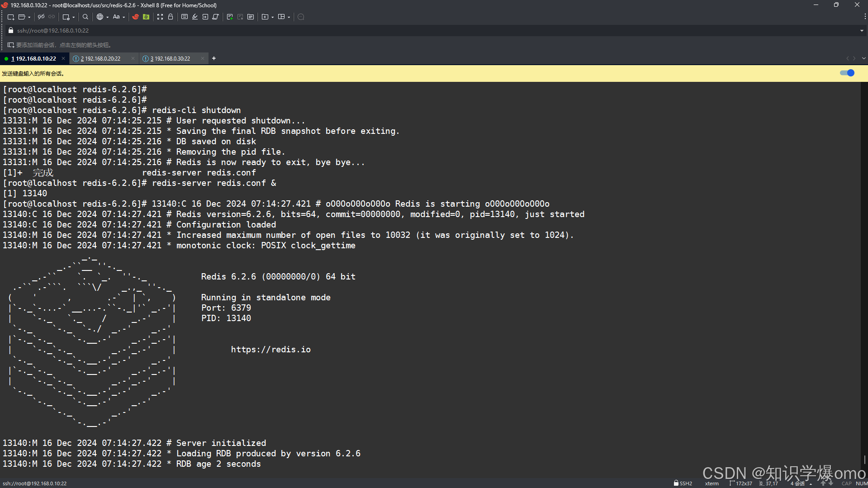The width and height of the screenshot is (868, 488).
Task: Expand the 4 sessions status bar arrow
Action: 811,484
